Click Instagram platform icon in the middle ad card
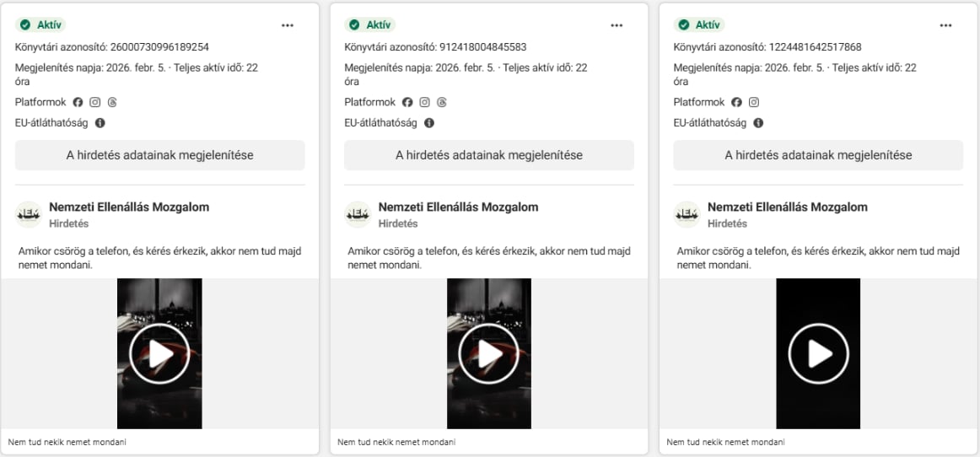The image size is (980, 457). tap(424, 102)
